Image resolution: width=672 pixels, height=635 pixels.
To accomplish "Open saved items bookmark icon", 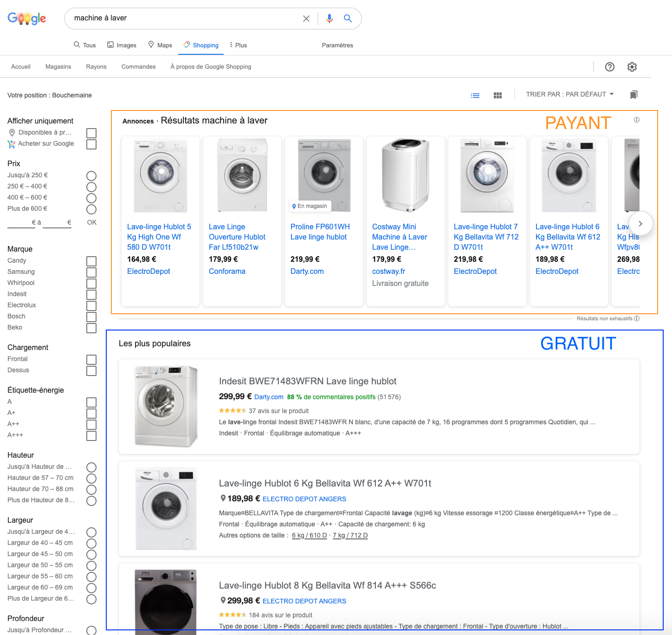I will coord(634,95).
